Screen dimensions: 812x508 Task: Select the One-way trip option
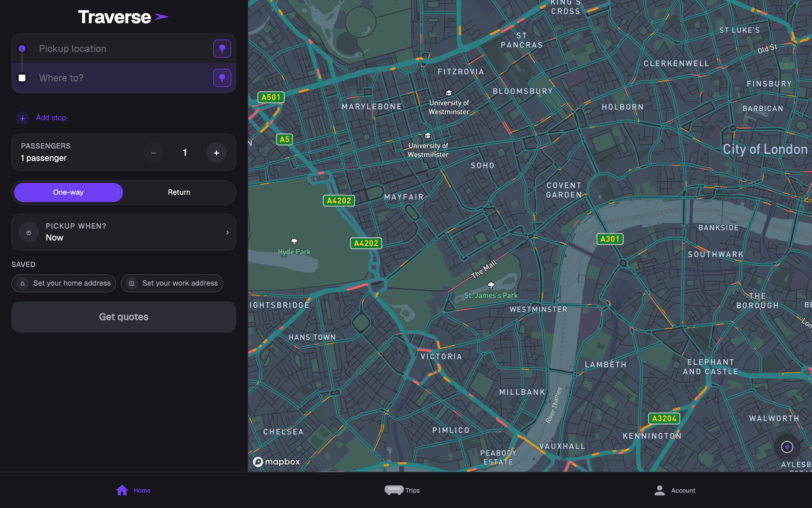[x=68, y=192]
